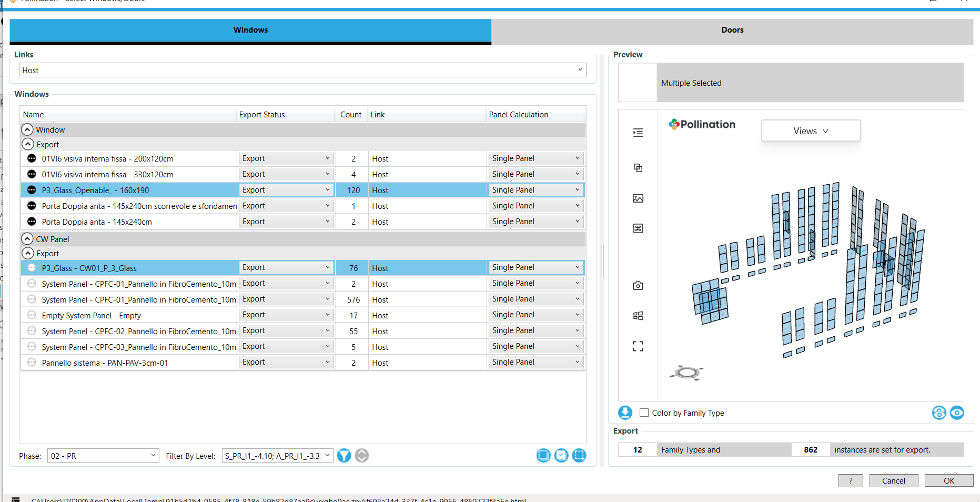Click the Cancel button
The image size is (980, 502).
pos(893,480)
